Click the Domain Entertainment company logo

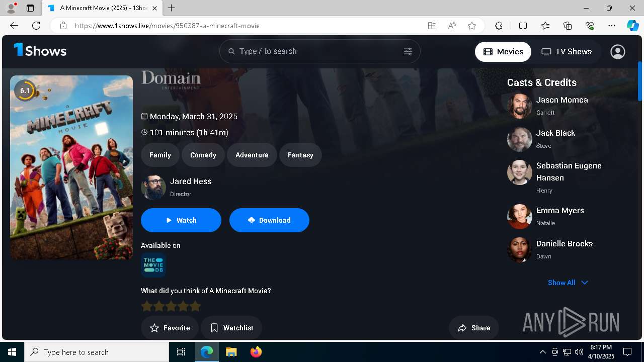[171, 80]
